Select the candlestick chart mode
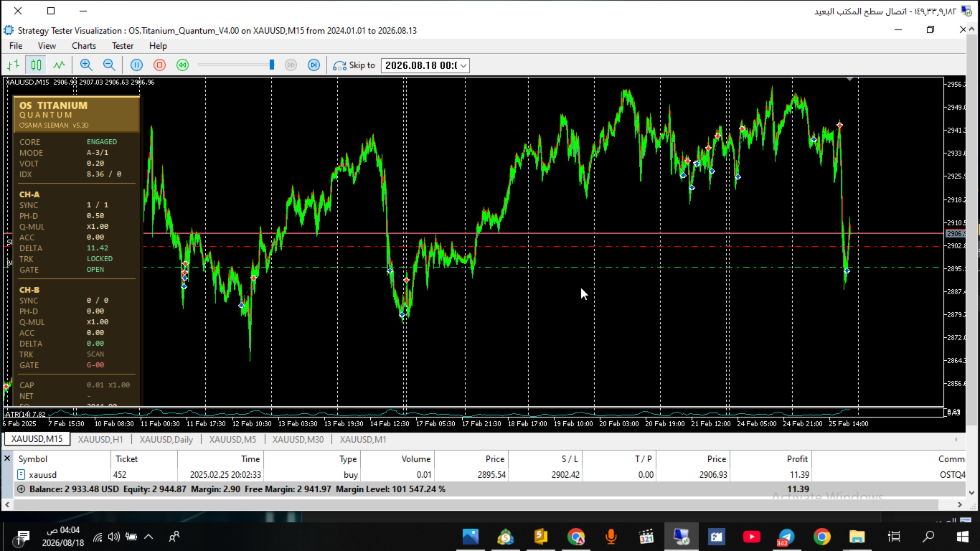980x551 pixels. (35, 65)
